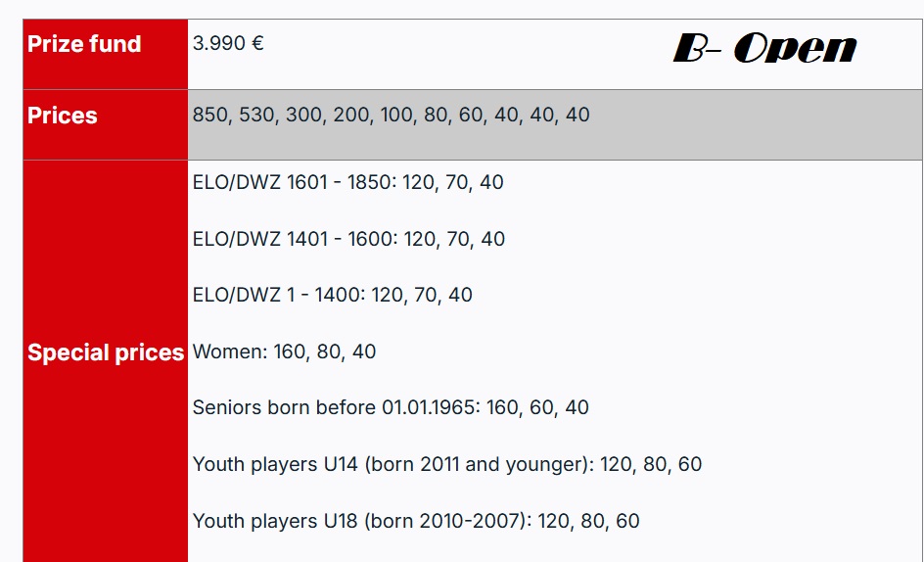Viewport: 924px width, 562px height.
Task: Click the text '(born 2010-2007)'
Action: (446, 521)
